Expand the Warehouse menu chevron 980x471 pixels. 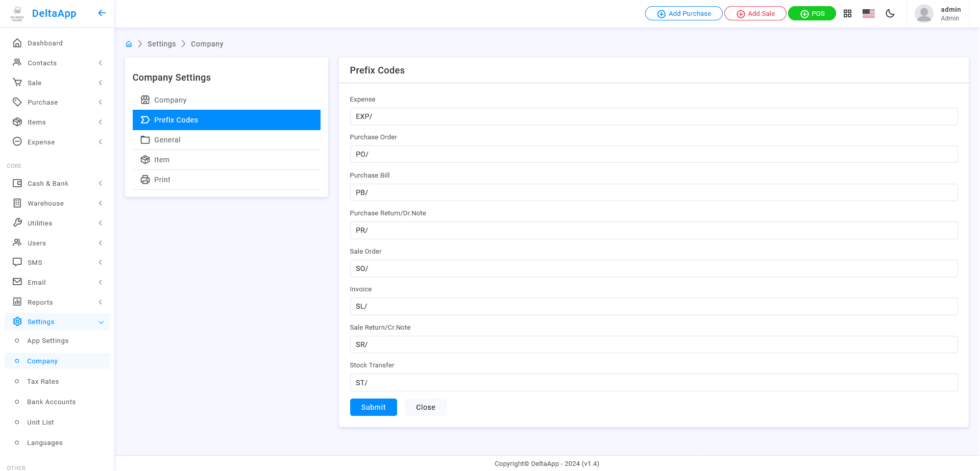(101, 203)
